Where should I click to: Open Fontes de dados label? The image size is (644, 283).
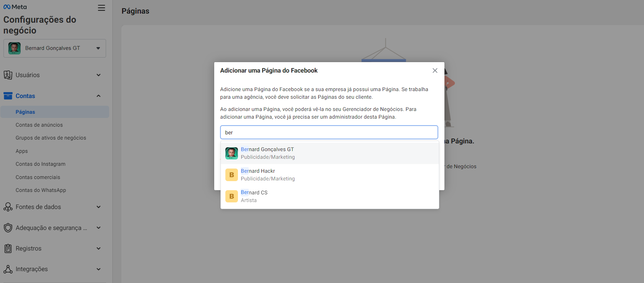point(38,207)
